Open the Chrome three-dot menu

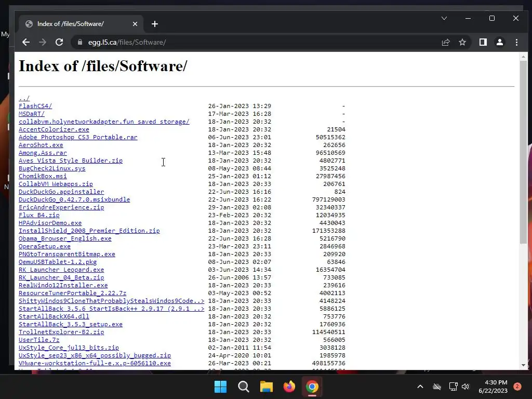tap(516, 42)
